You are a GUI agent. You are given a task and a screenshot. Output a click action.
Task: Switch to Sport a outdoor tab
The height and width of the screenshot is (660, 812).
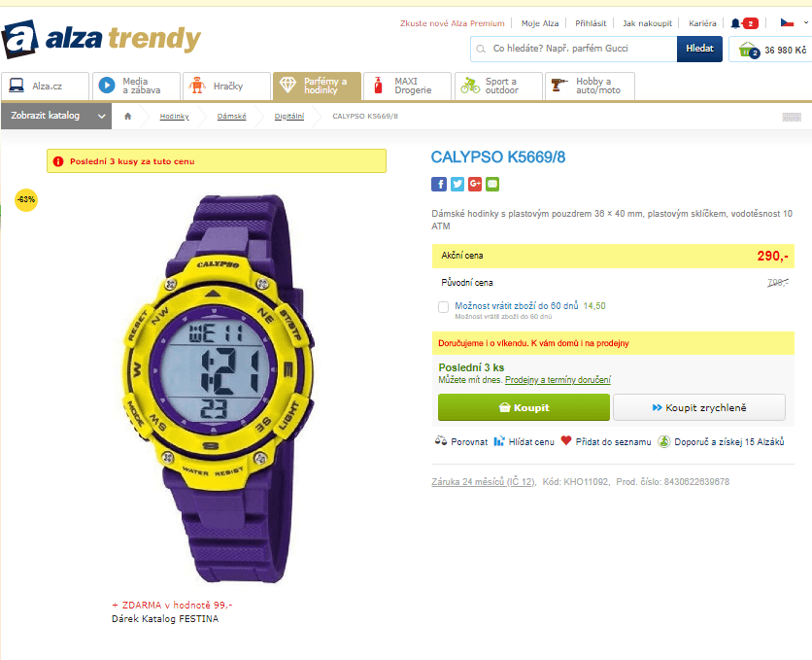498,86
